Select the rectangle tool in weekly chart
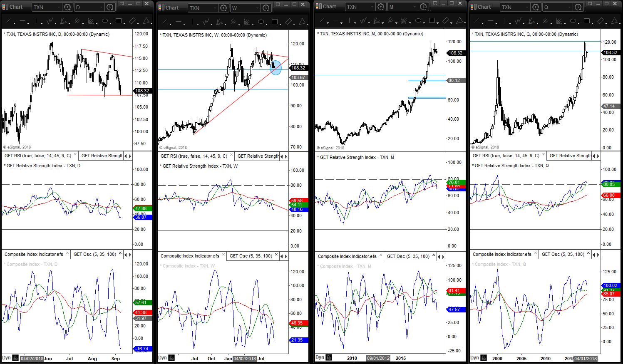 point(275,21)
